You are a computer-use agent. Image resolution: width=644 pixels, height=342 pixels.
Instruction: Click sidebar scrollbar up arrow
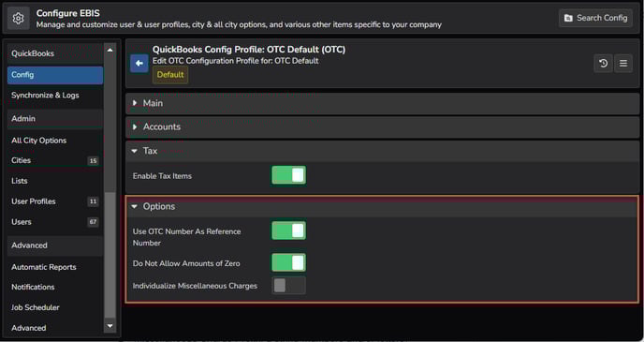point(110,51)
